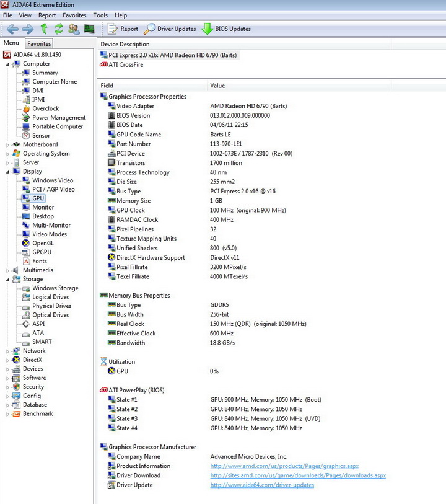Collapse the Display tree node
Screen dimensions: 446x504
point(7,172)
